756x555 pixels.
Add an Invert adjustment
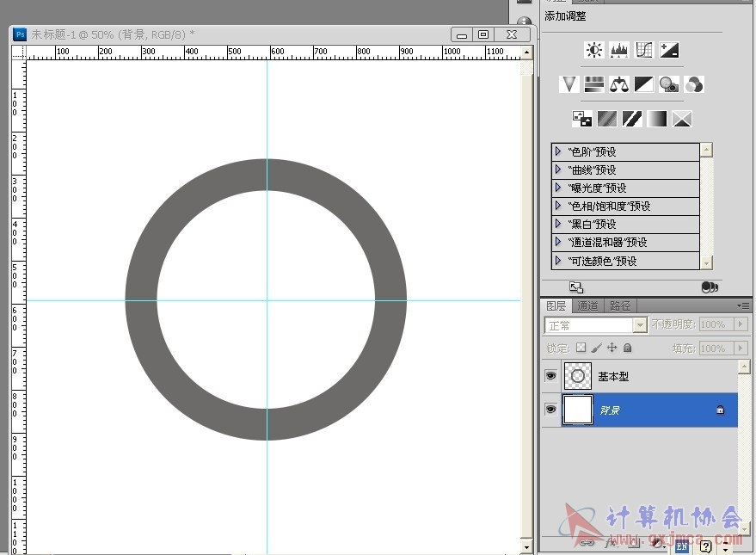pyautogui.click(x=582, y=119)
